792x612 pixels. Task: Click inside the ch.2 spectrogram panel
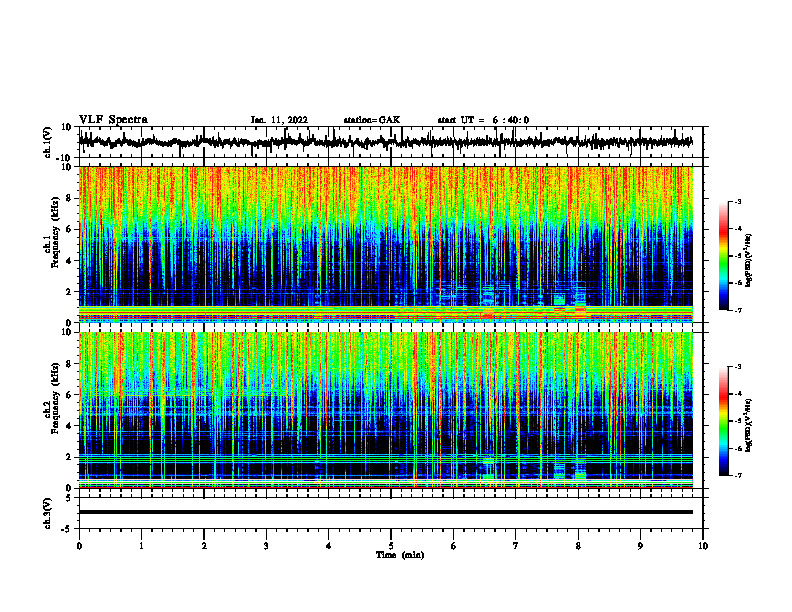point(385,410)
